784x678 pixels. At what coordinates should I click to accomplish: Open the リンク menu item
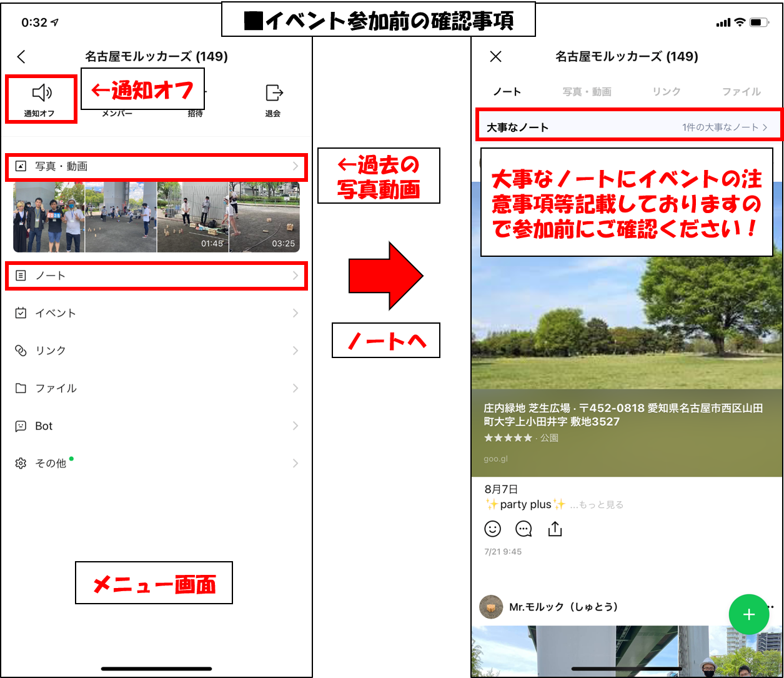coord(156,351)
